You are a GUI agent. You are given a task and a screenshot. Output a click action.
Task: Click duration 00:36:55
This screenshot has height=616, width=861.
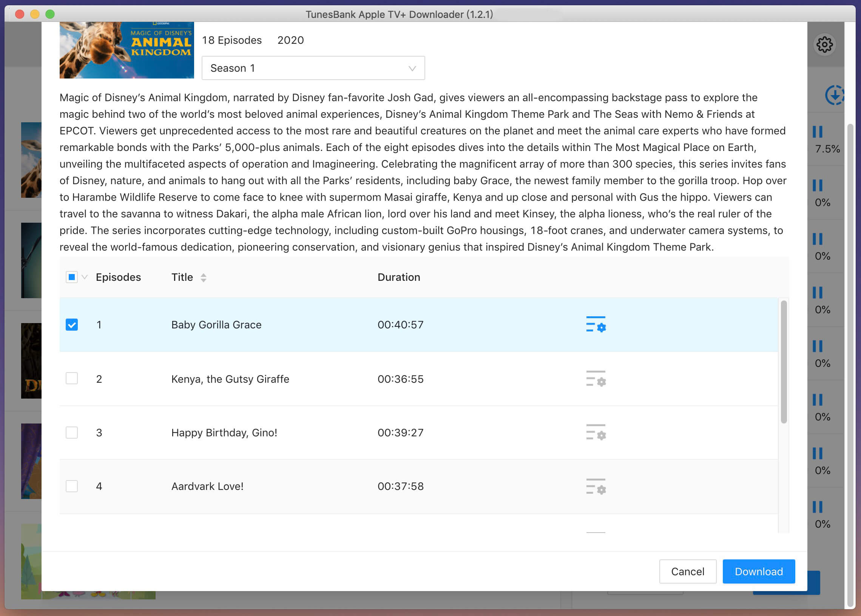click(x=400, y=379)
